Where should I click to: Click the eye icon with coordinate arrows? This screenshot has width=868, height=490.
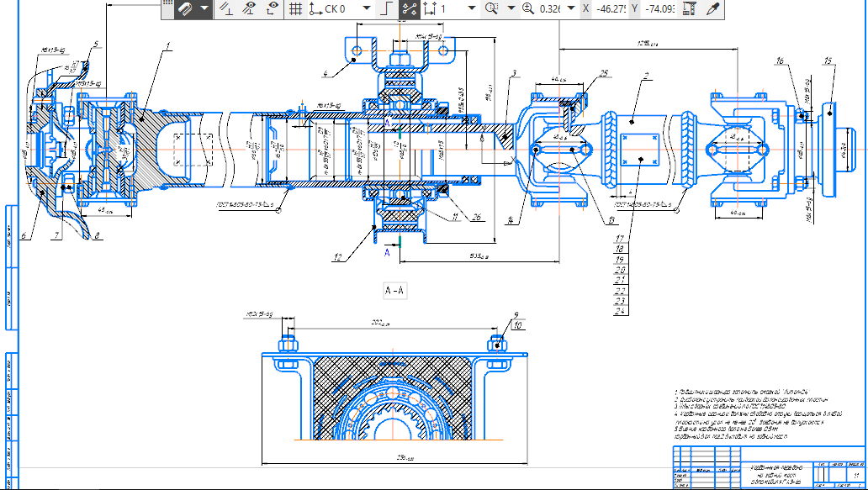click(x=271, y=9)
